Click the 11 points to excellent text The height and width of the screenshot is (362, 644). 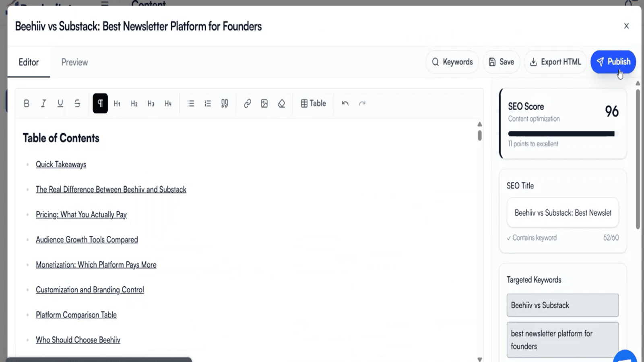533,144
